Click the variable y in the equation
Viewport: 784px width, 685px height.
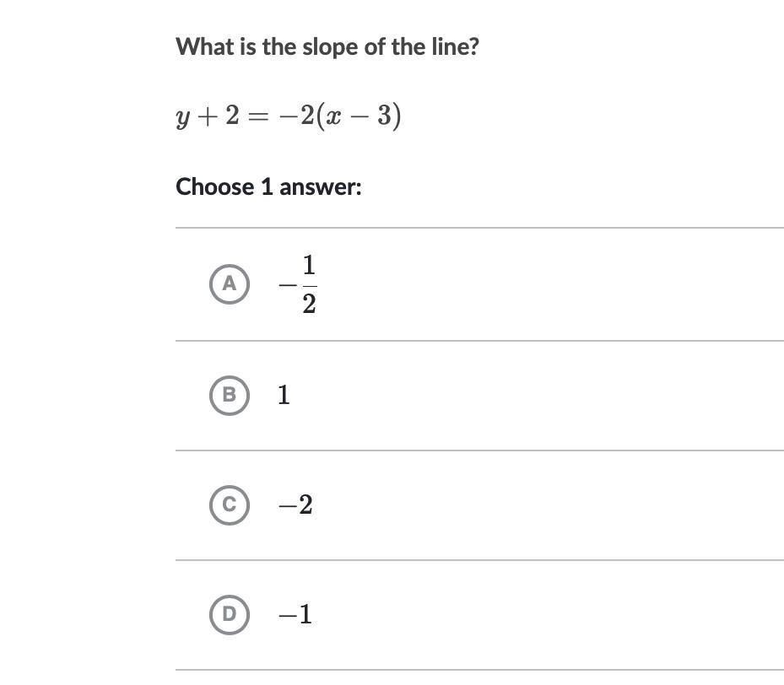pos(183,117)
